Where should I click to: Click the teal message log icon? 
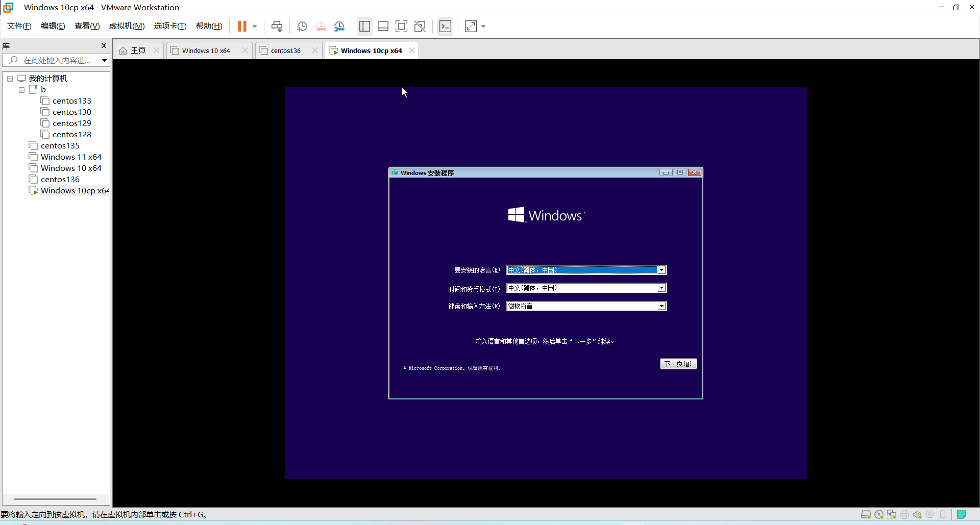coord(962,514)
